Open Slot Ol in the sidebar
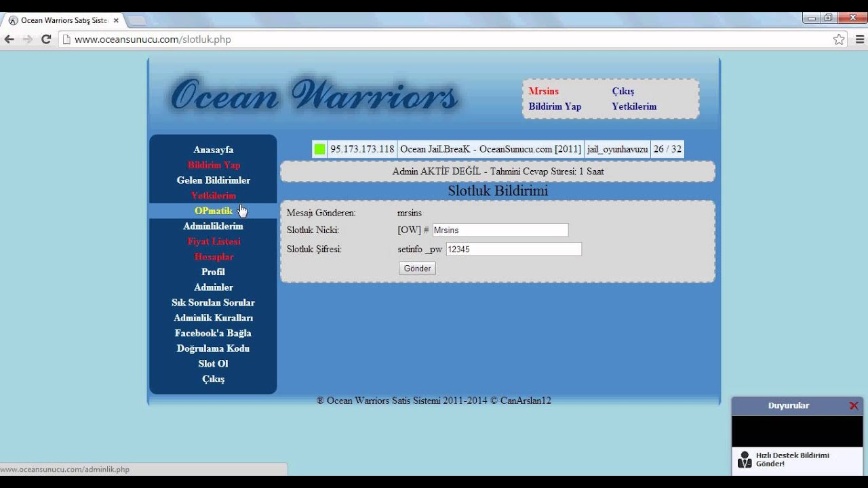The image size is (868, 488). 213,363
